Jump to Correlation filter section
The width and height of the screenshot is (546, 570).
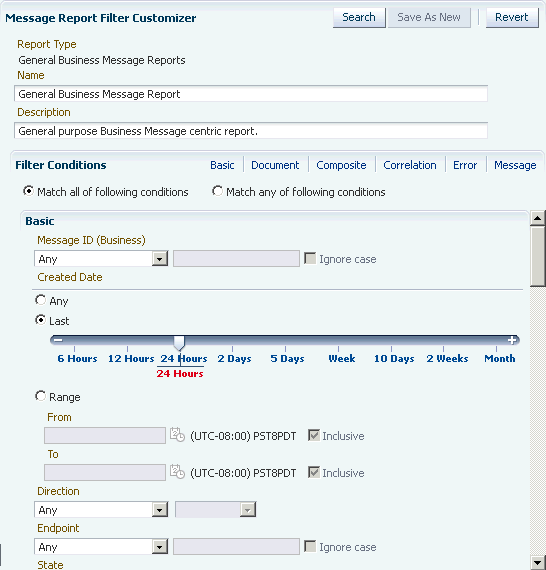tap(410, 165)
